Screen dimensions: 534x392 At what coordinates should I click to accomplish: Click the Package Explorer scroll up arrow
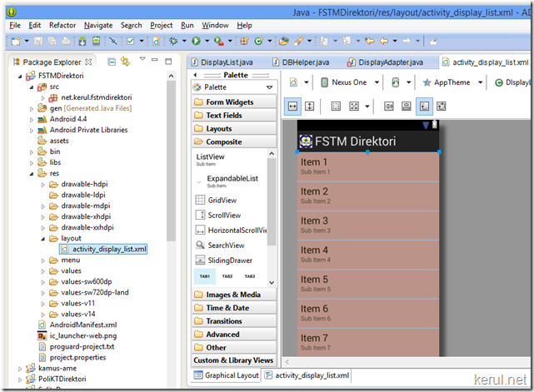171,76
